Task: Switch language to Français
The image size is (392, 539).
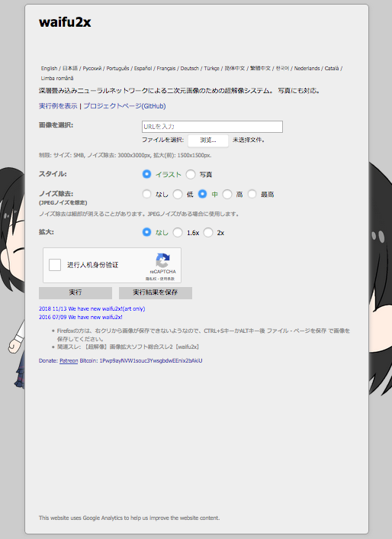Action: tap(166, 69)
